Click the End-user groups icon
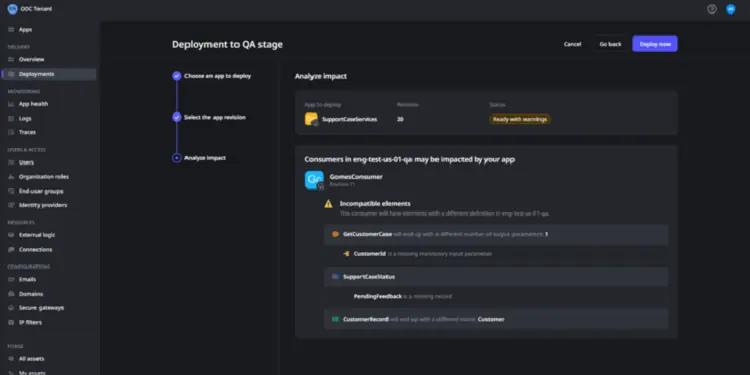The width and height of the screenshot is (750, 375). 11,191
